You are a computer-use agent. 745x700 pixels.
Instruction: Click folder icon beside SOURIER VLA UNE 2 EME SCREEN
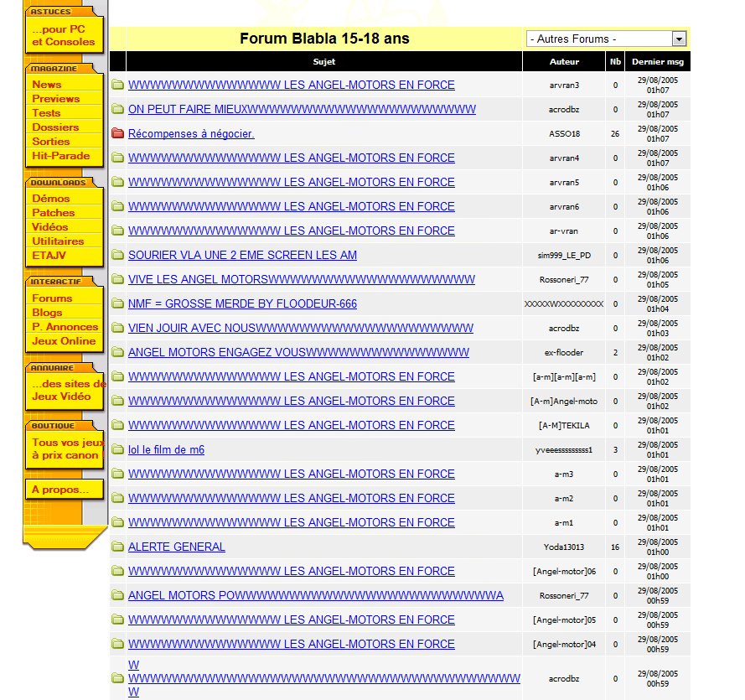[x=117, y=255]
